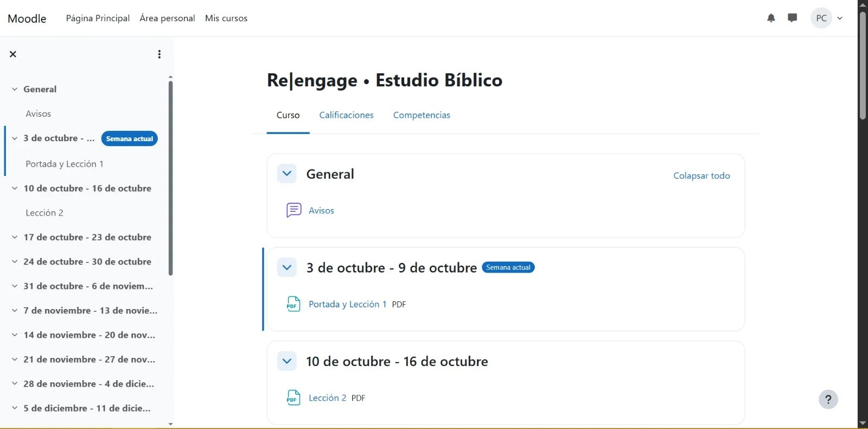The height and width of the screenshot is (429, 868).
Task: Switch to the Calificaciones tab
Action: pos(346,115)
